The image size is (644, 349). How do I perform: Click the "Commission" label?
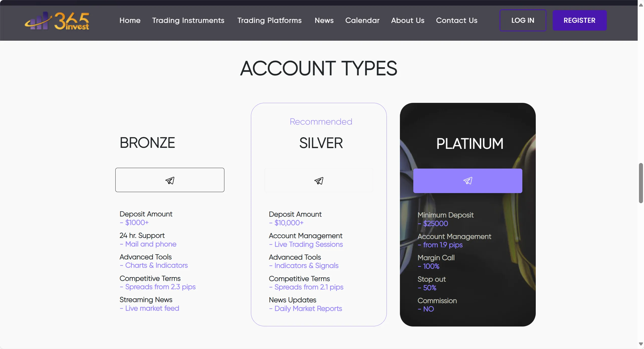(437, 301)
